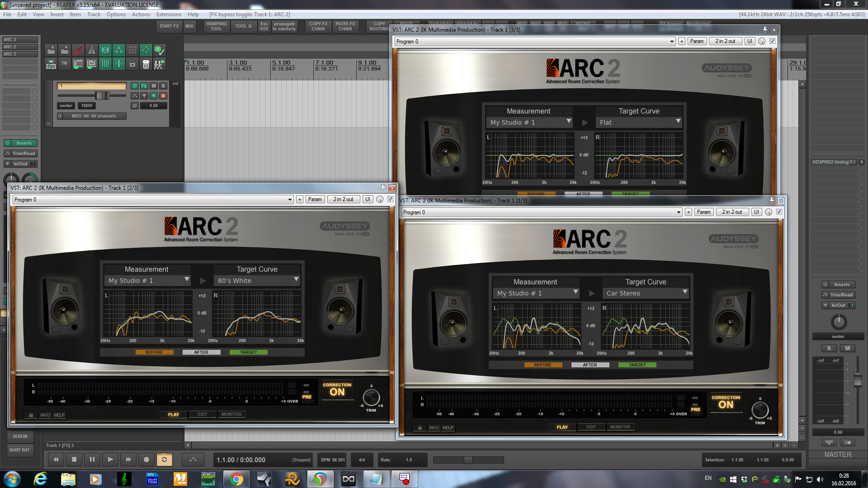Viewport: 868px width, 488px height.
Task: Toggle the transport repeat loop button
Action: coord(165,460)
